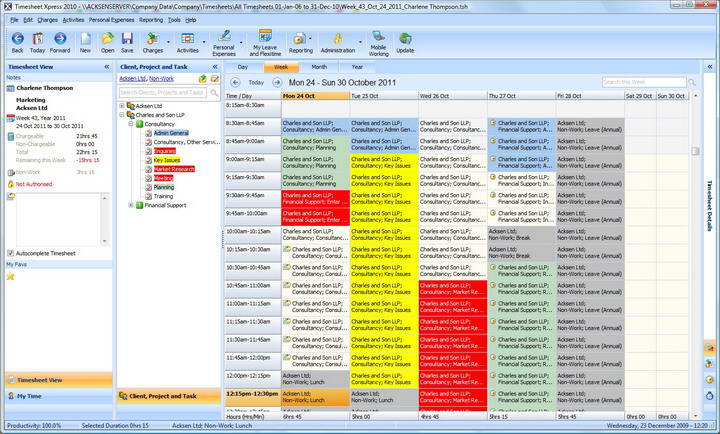Click the Search this Week field
This screenshot has height=434, width=720.
[644, 82]
